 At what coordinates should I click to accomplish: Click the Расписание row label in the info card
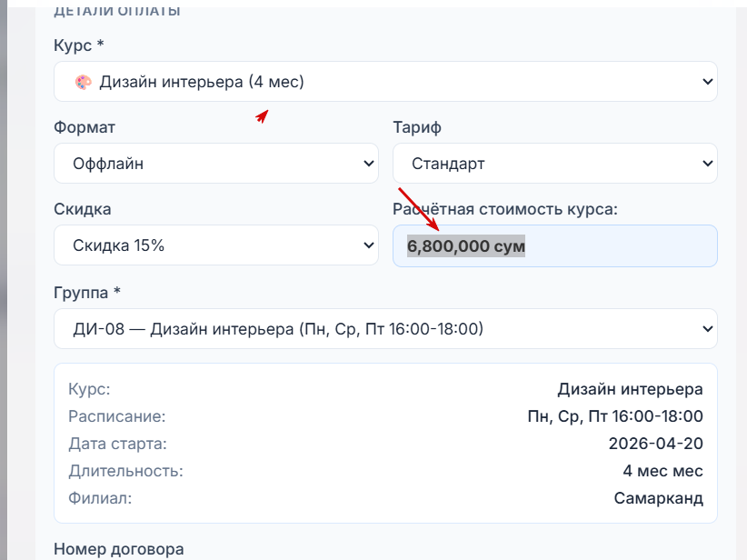117,416
